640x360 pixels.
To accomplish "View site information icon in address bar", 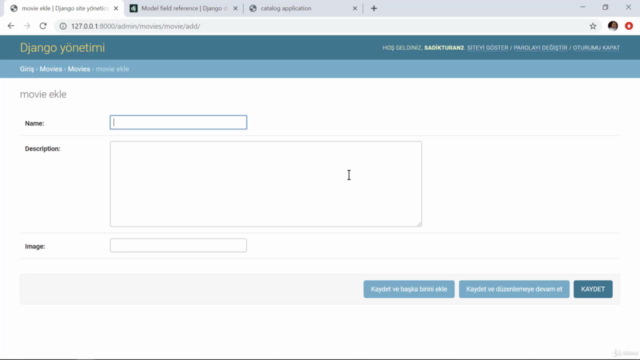I will (x=63, y=26).
